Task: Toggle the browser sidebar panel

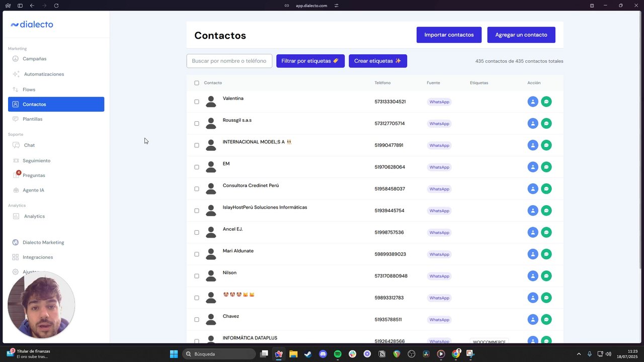Action: (20, 6)
